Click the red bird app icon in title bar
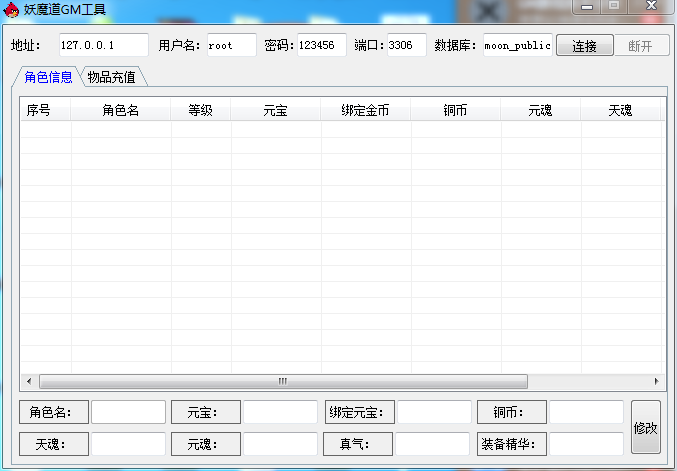 11,9
